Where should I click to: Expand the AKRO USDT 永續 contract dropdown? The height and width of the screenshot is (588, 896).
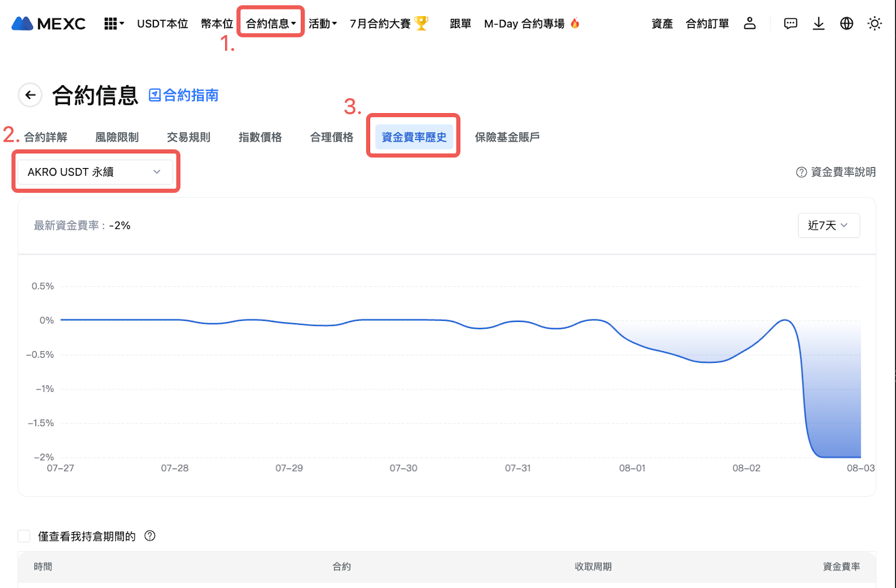click(x=95, y=172)
